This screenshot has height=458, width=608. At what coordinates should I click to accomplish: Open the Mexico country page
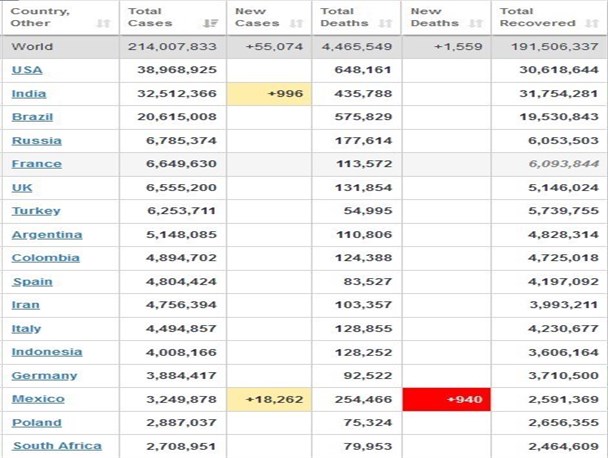click(38, 399)
